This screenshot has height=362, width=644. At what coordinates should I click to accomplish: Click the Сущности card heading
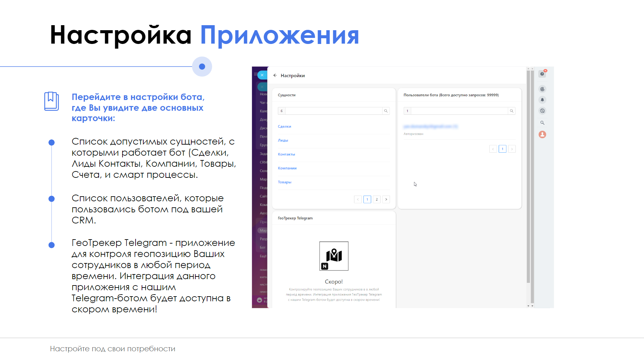287,95
